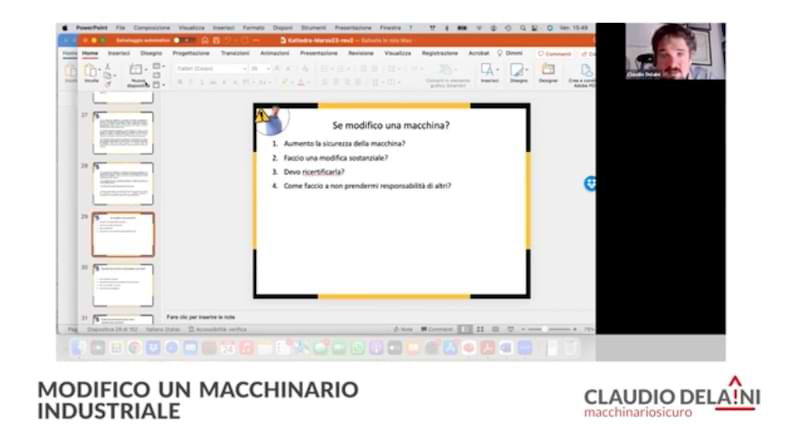Click the zoom in plus button
Viewport: 786px width, 434px height.
tap(574, 329)
